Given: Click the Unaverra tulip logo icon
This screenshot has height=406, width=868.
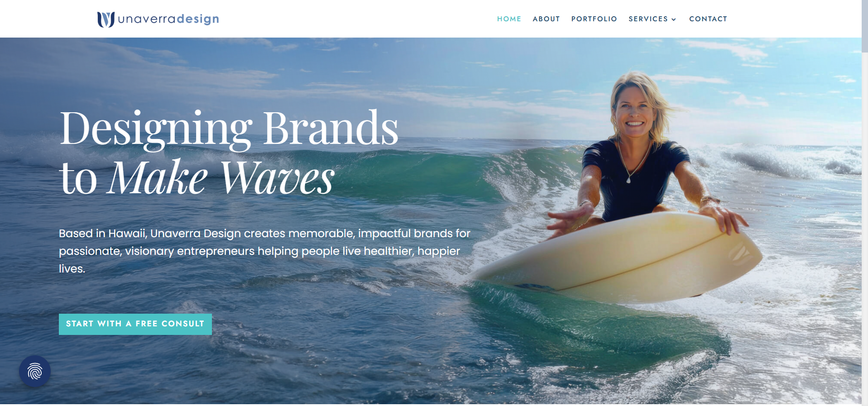Looking at the screenshot, I should click(106, 19).
